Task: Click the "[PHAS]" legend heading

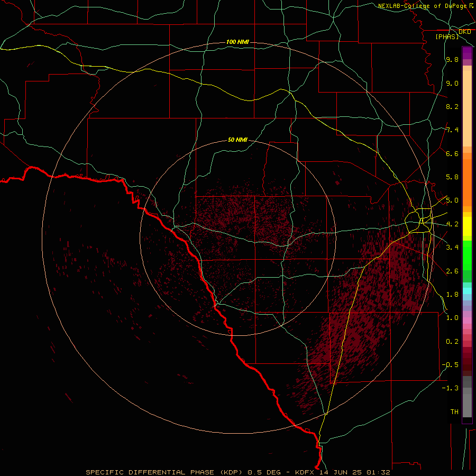Action: pyautogui.click(x=447, y=36)
